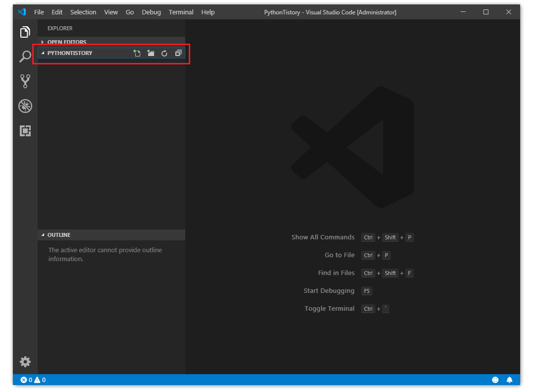Click the warnings count in status bar

click(x=40, y=380)
